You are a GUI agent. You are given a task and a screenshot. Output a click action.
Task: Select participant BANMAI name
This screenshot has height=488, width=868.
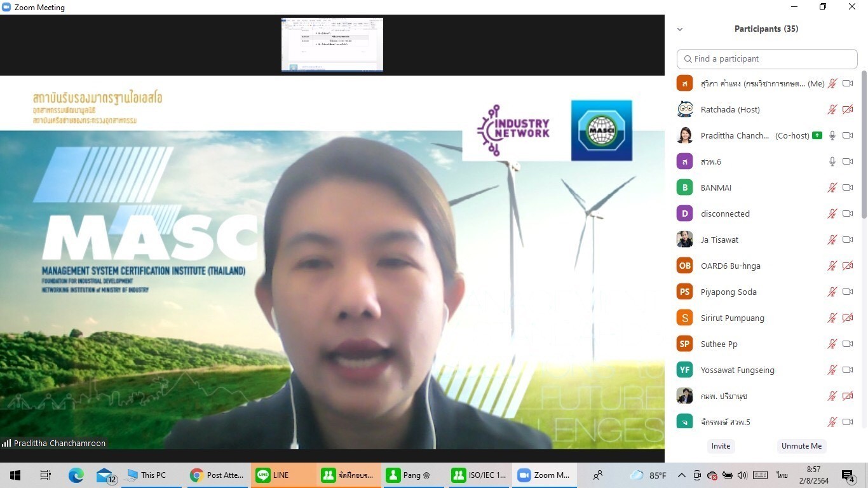[x=715, y=187]
